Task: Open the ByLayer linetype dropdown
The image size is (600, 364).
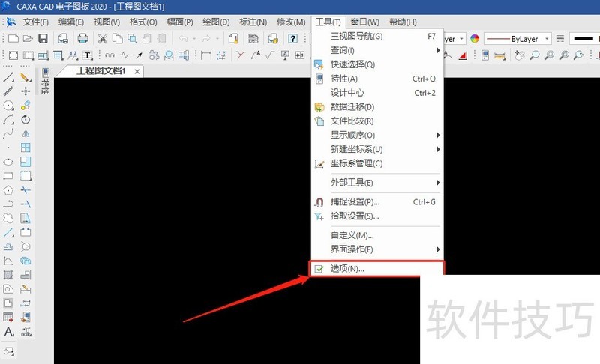Action: point(547,39)
